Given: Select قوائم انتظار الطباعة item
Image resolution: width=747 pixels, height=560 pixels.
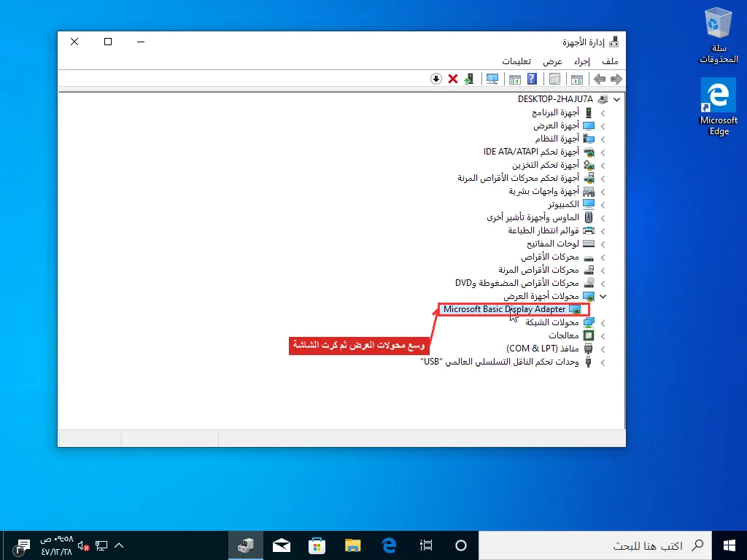Looking at the screenshot, I should pyautogui.click(x=543, y=230).
